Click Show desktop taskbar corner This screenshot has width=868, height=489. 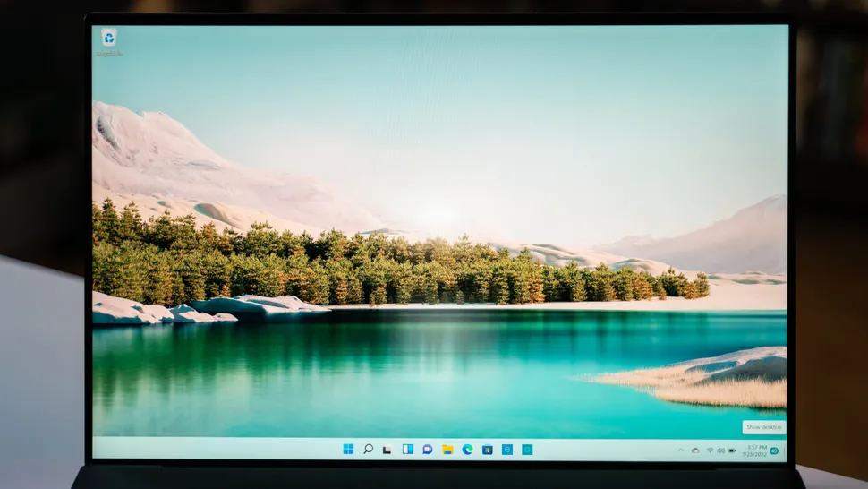tap(785, 450)
